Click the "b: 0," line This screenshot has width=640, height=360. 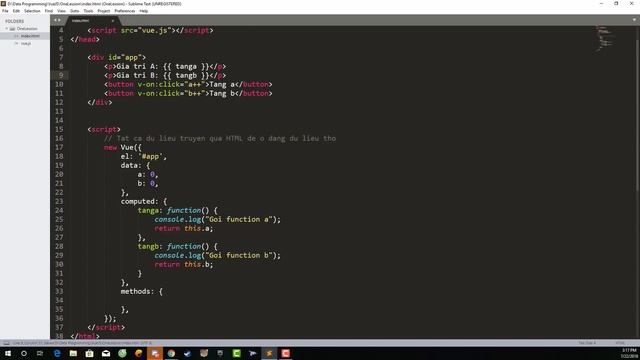(x=148, y=183)
